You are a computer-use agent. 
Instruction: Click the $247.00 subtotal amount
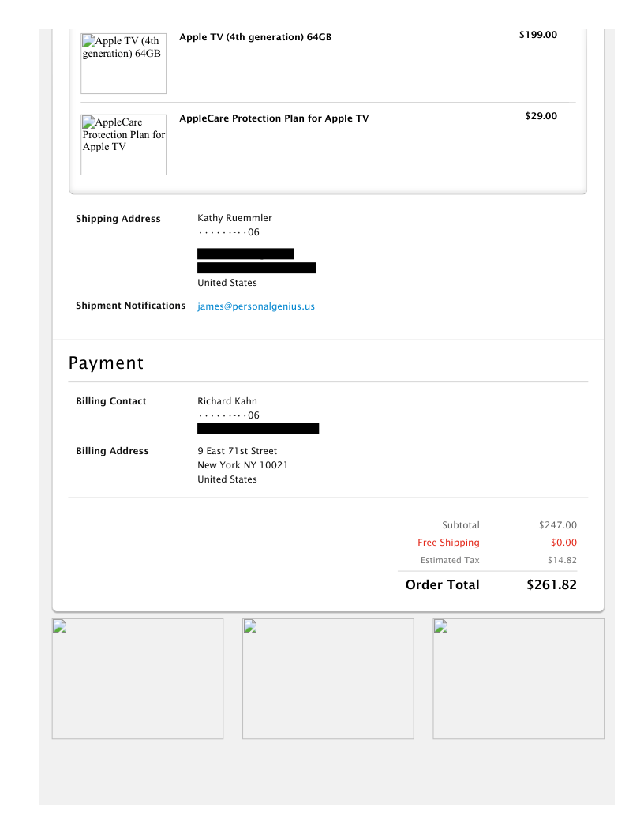557,525
